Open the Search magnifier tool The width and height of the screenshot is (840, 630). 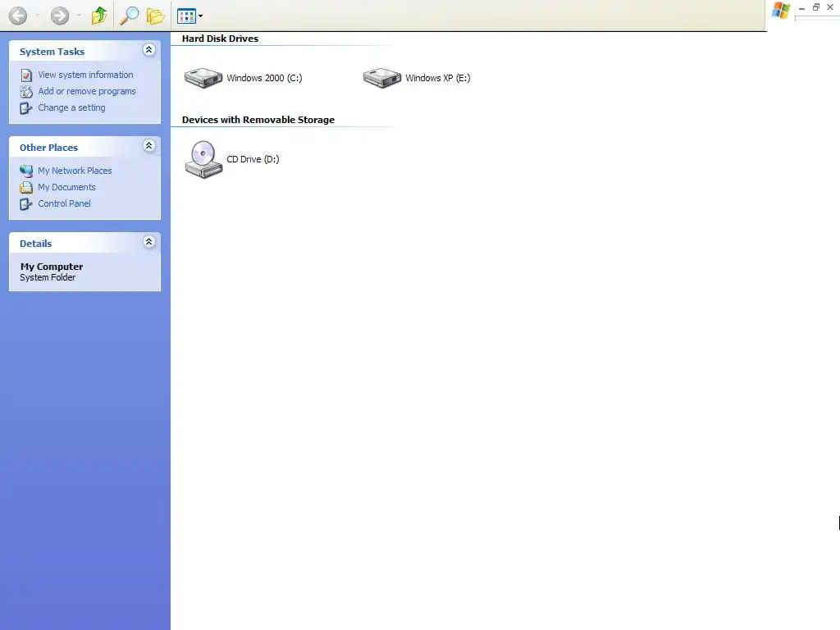(129, 16)
